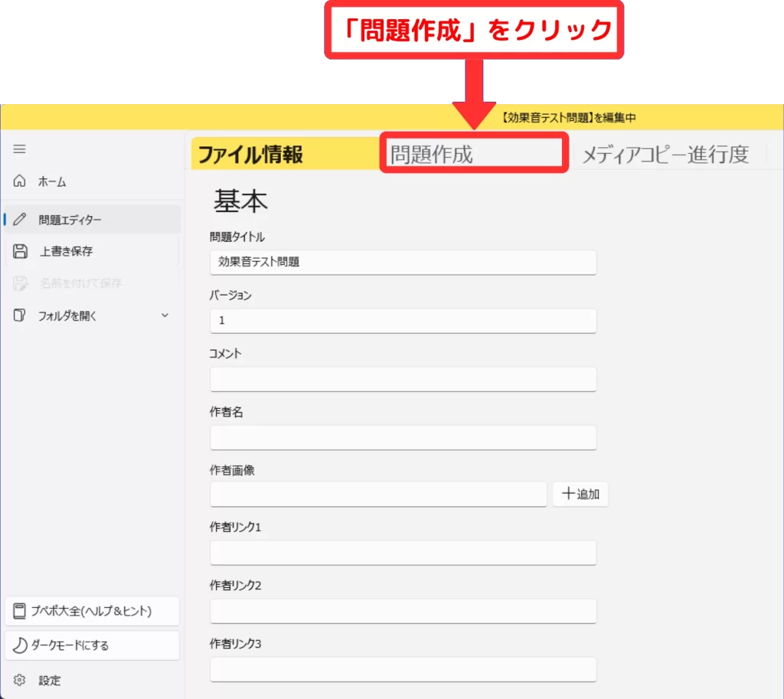Toggle ダークモードにする button

click(92, 645)
